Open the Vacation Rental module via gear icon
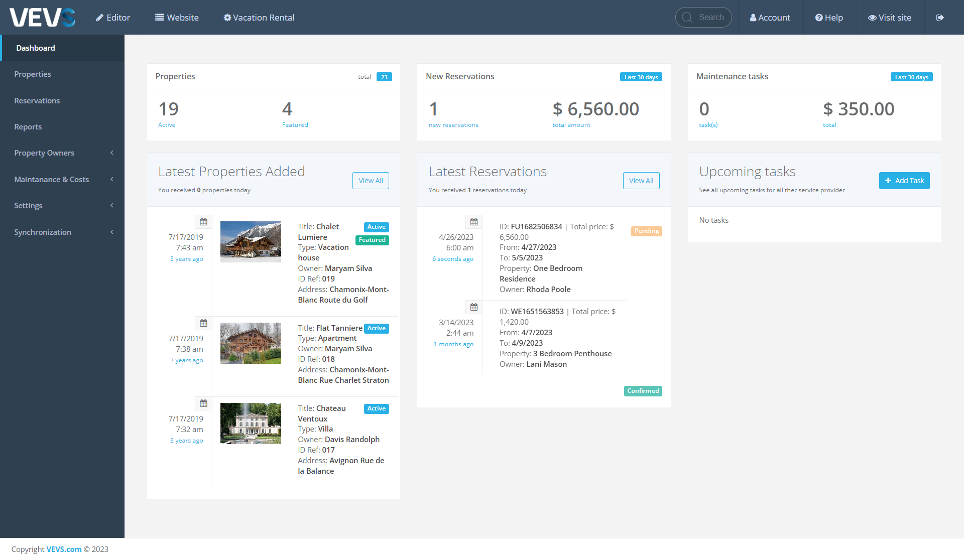The width and height of the screenshot is (964, 560). coord(227,17)
